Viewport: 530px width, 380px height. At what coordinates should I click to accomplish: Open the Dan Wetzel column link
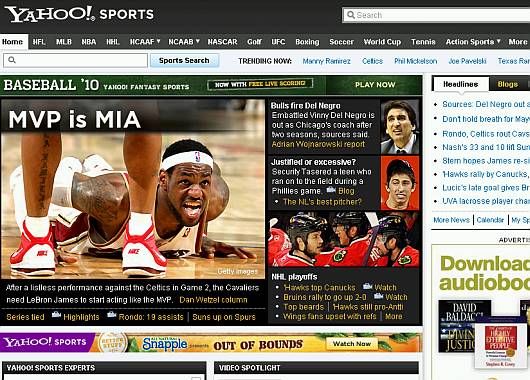pyautogui.click(x=213, y=300)
